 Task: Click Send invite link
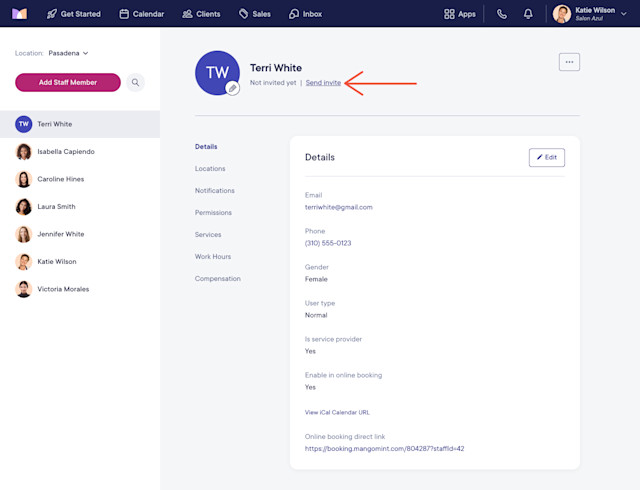(323, 82)
